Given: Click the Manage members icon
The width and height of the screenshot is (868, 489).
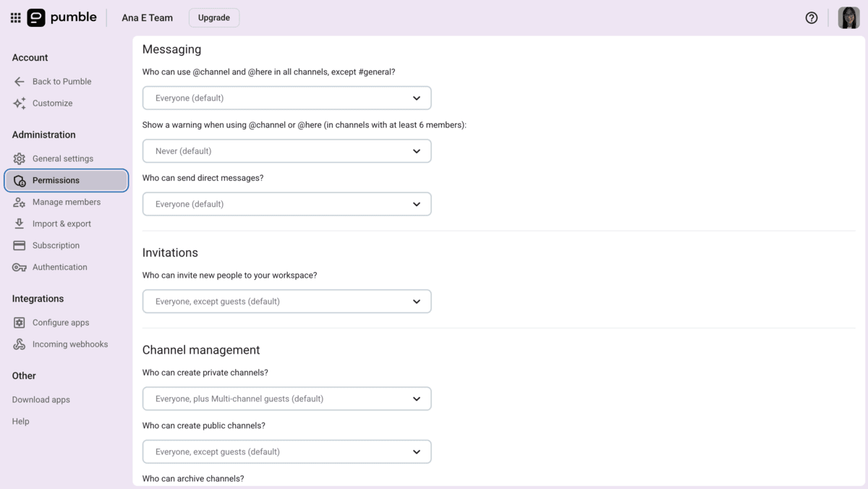Looking at the screenshot, I should tap(19, 202).
